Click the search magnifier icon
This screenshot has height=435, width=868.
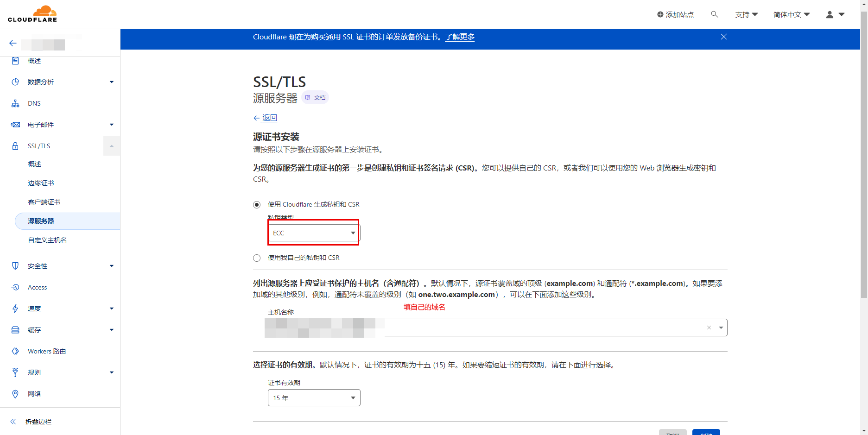pyautogui.click(x=715, y=14)
